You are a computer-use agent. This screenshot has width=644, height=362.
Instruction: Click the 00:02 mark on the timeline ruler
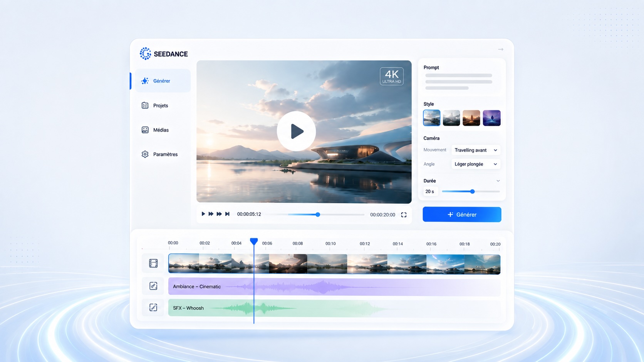(205, 243)
